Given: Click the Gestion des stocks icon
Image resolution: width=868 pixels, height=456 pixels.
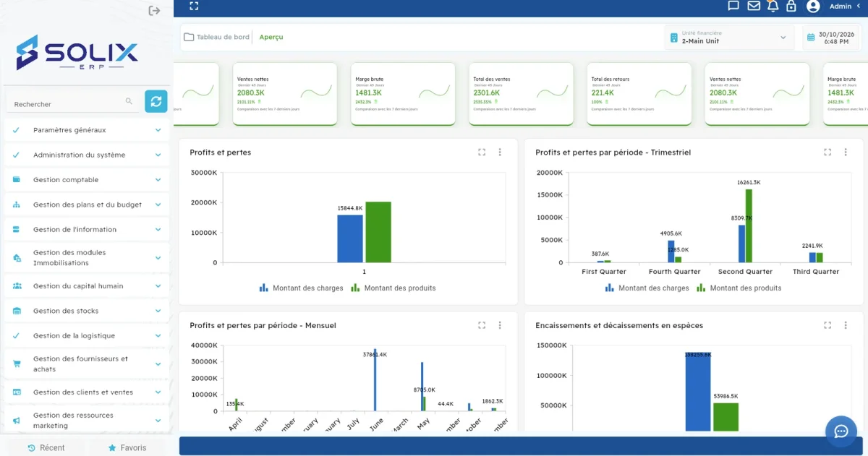Looking at the screenshot, I should click(x=17, y=311).
